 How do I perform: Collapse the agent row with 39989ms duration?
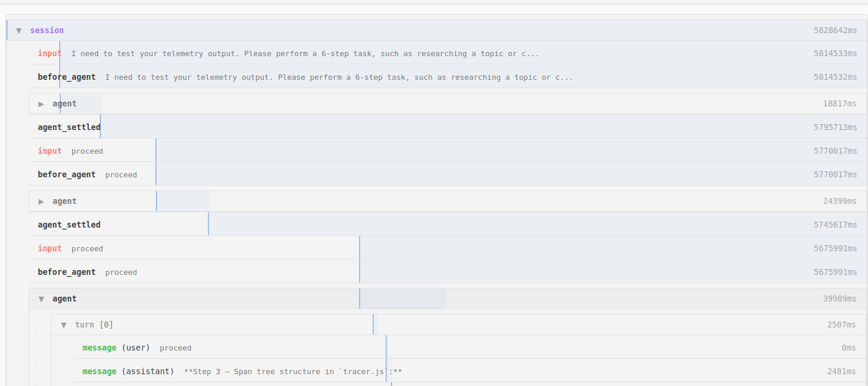[x=41, y=299]
